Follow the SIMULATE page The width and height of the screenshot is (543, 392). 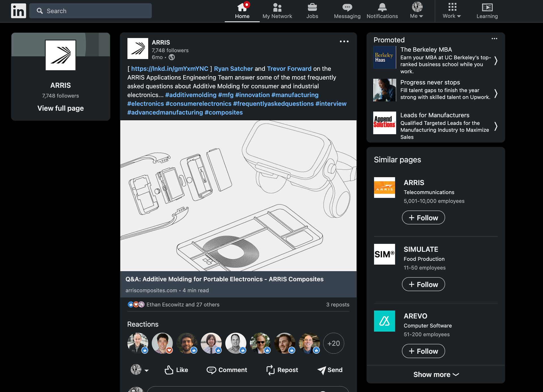(423, 284)
